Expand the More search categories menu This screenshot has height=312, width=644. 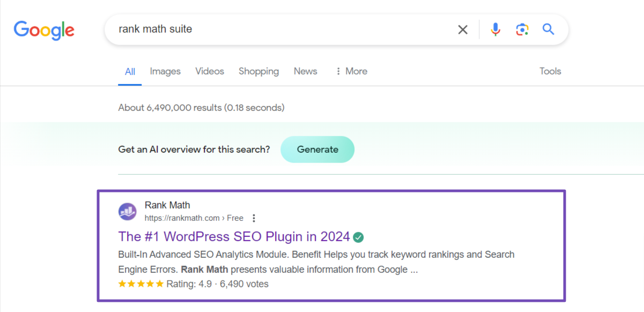pyautogui.click(x=356, y=71)
